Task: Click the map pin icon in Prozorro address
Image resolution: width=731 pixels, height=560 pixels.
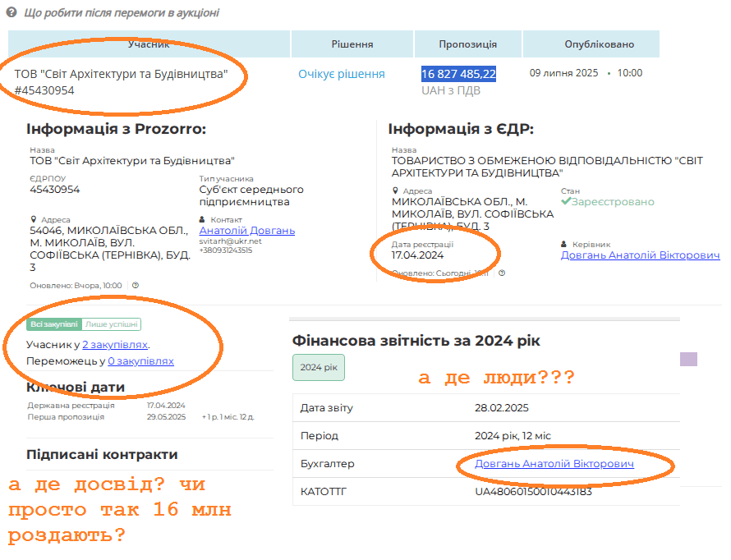Action: (33, 220)
